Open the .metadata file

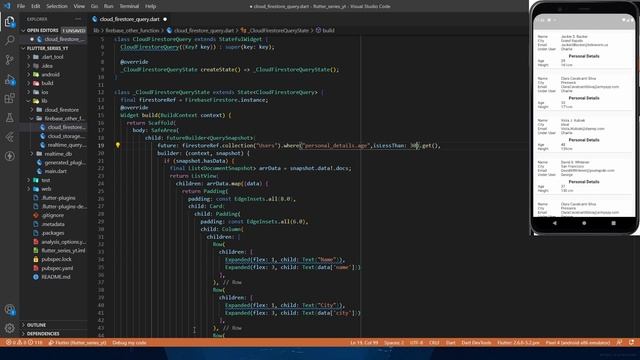pyautogui.click(x=53, y=224)
